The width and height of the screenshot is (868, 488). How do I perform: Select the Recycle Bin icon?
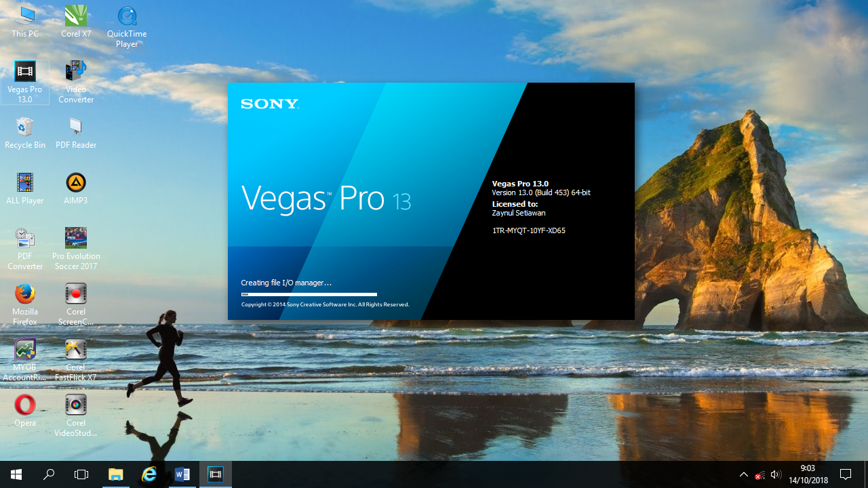pos(25,133)
